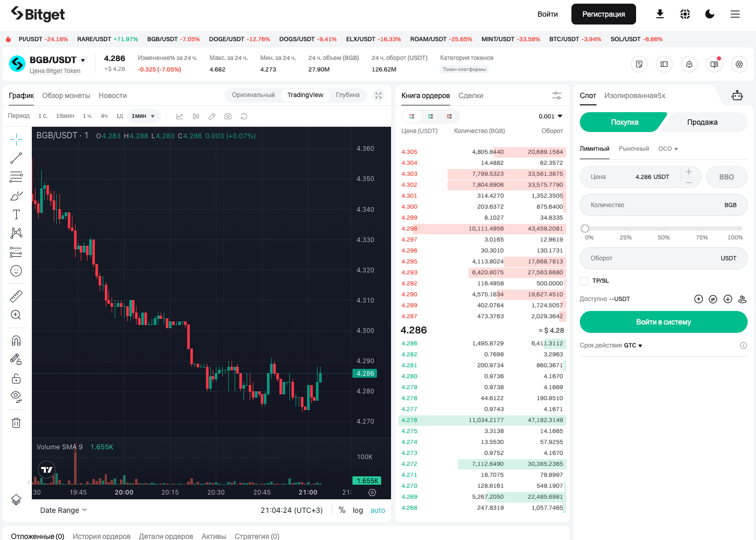Toggle stay in drawing mode
Screen dimensions: 756x540
coord(16,359)
